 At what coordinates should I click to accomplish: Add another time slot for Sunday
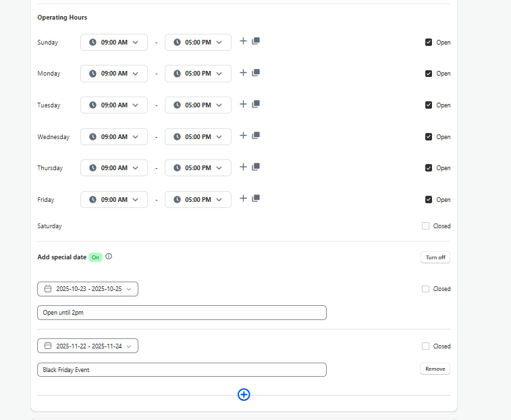[244, 41]
